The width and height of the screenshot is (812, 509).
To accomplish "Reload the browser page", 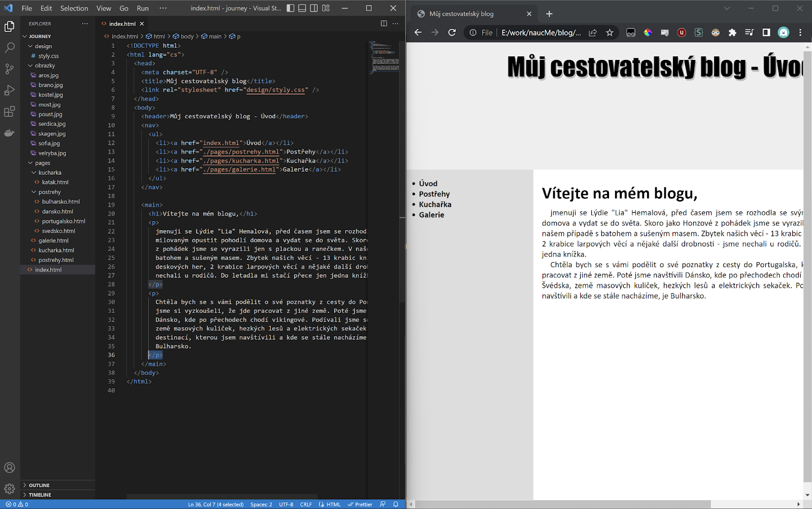I will tap(452, 33).
